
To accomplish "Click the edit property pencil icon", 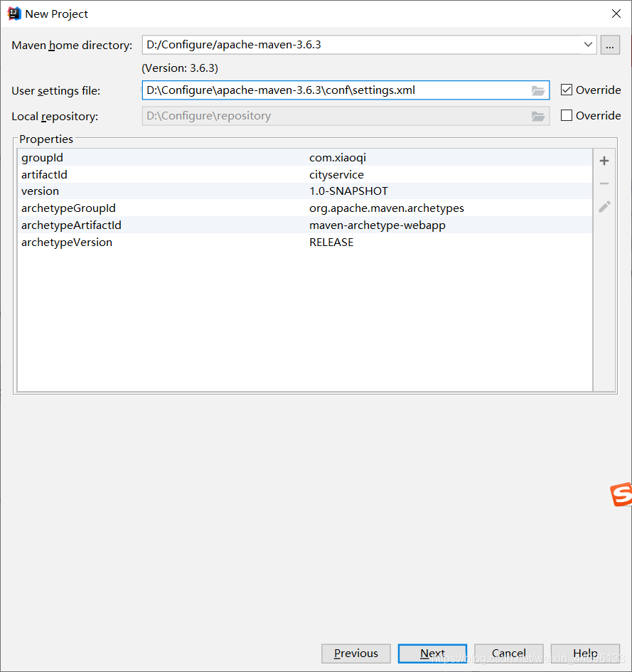I will tap(604, 206).
